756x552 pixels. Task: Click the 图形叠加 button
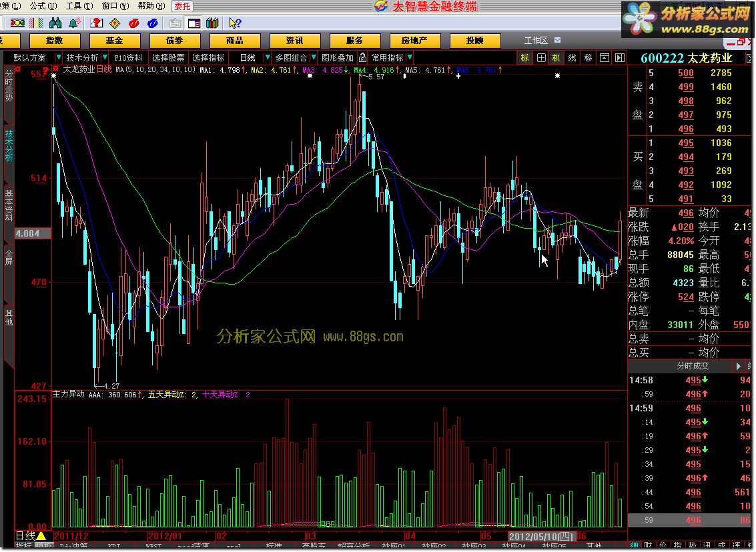point(338,58)
